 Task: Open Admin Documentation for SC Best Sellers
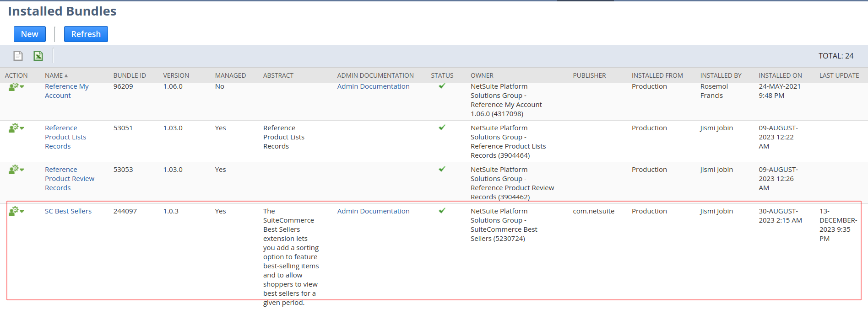click(373, 211)
